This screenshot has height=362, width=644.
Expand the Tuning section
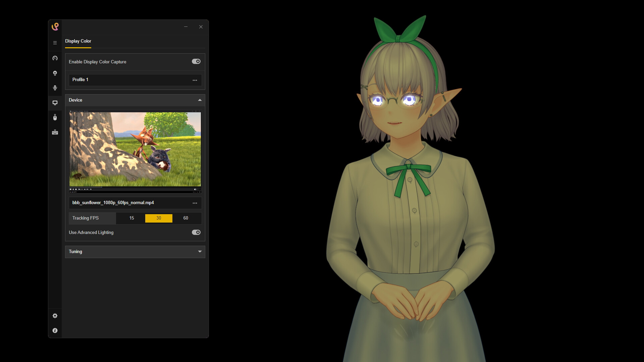pyautogui.click(x=200, y=251)
